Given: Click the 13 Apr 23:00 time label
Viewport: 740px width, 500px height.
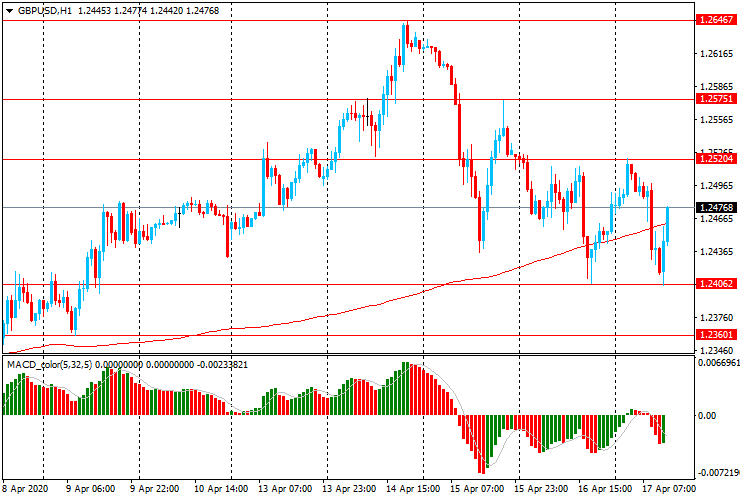Looking at the screenshot, I should click(349, 488).
